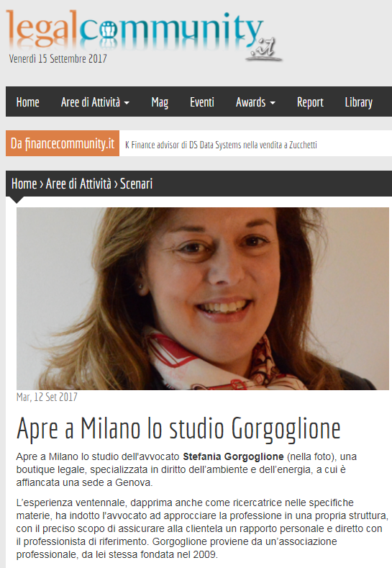The image size is (392, 568).
Task: Click the article title Apre a Milano
Action: click(178, 430)
